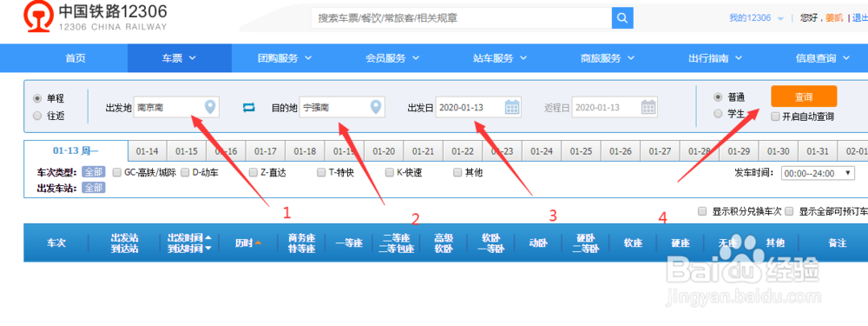The height and width of the screenshot is (326, 868).
Task: Check the Z-直达 train type filter
Action: pyautogui.click(x=253, y=172)
